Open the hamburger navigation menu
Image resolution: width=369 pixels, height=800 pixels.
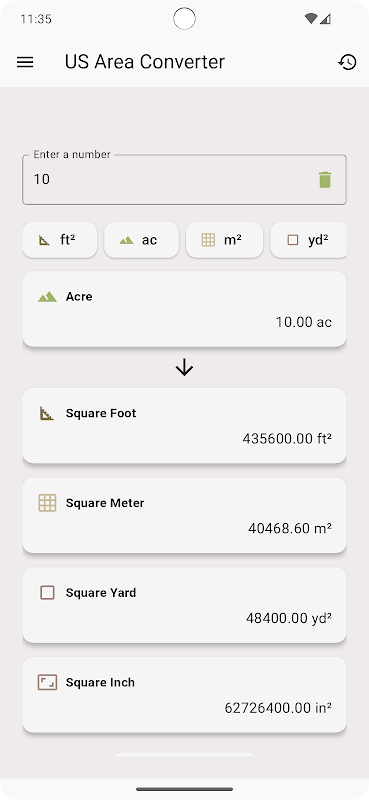click(25, 62)
